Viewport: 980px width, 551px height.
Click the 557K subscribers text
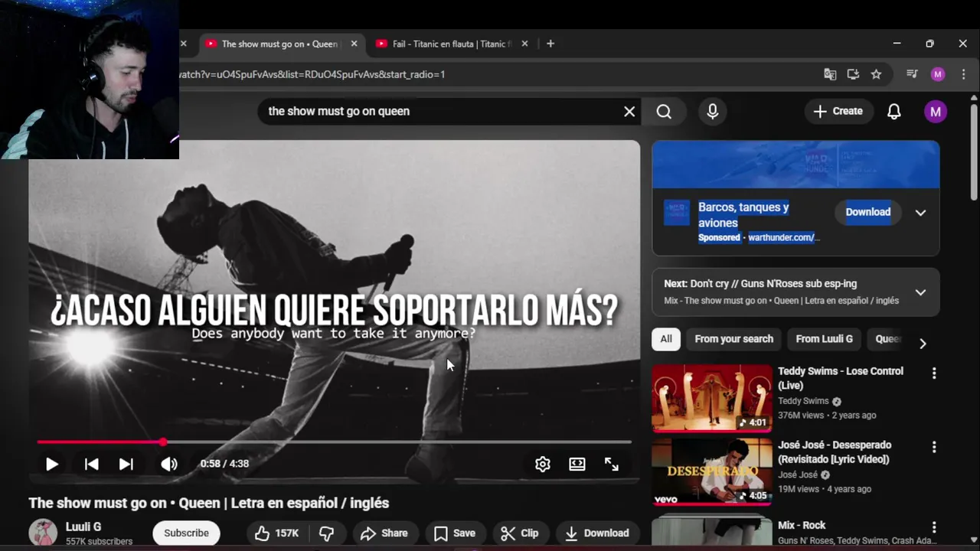click(99, 542)
